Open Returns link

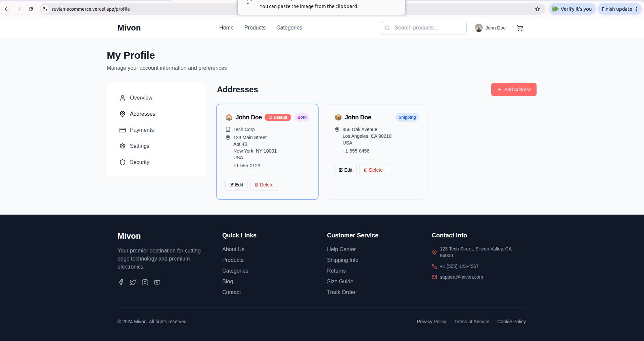point(336,271)
